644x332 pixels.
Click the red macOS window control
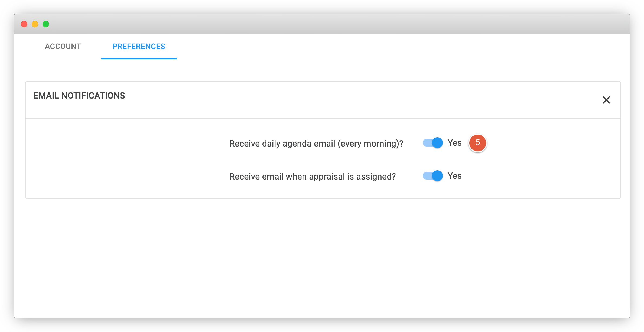(x=24, y=24)
